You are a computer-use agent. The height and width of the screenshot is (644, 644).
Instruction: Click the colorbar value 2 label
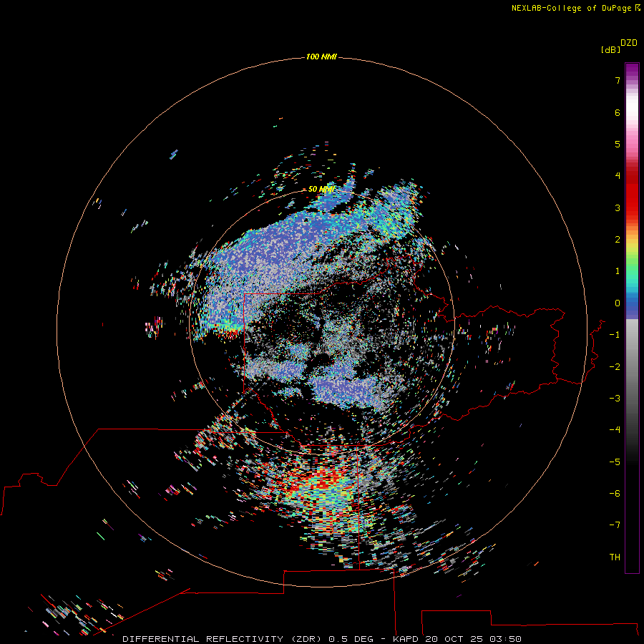tap(618, 240)
